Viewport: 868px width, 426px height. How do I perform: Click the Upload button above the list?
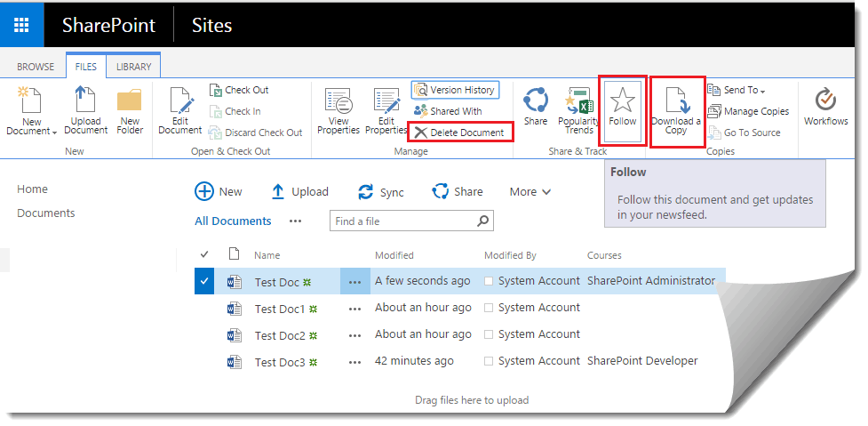coord(299,192)
